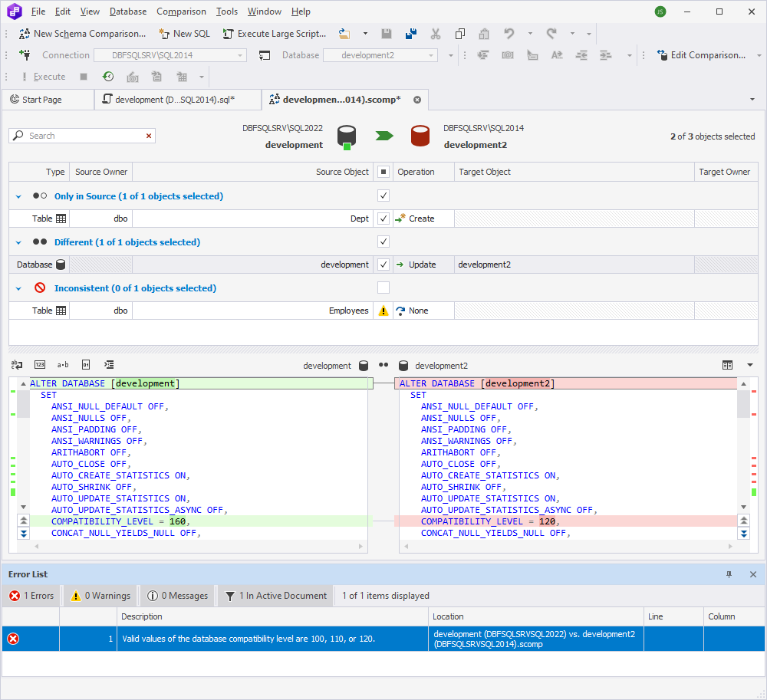This screenshot has width=767, height=700.
Task: Collapse the Only in Source group
Action: (18, 196)
